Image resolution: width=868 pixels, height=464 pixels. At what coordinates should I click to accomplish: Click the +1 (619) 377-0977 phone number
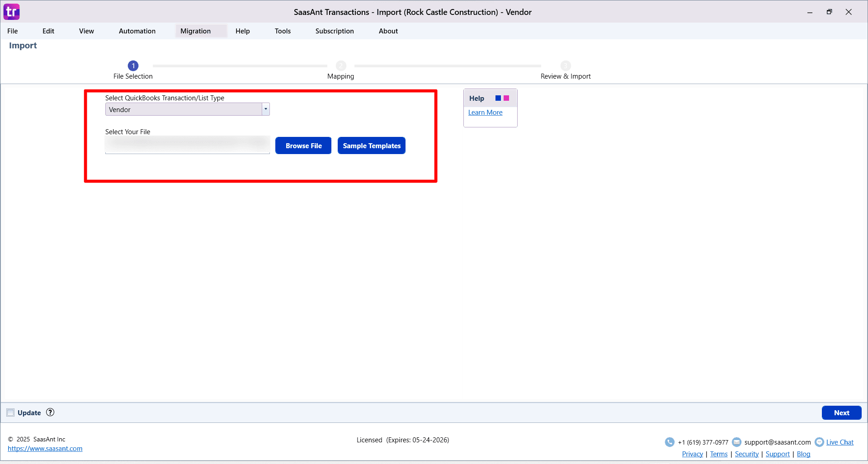point(703,442)
